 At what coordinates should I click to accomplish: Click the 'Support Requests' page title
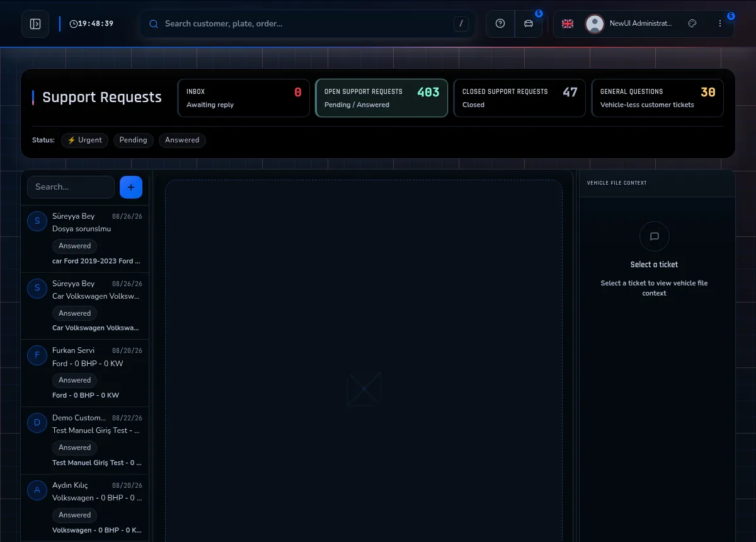[x=102, y=97]
